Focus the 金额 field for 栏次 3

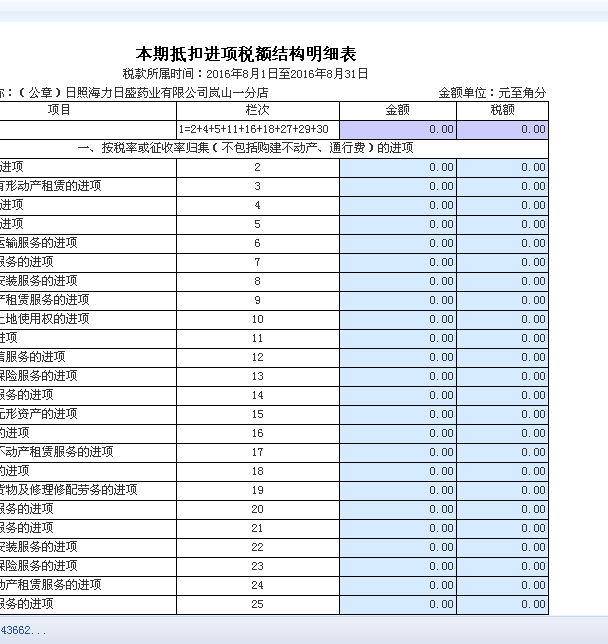(398, 186)
